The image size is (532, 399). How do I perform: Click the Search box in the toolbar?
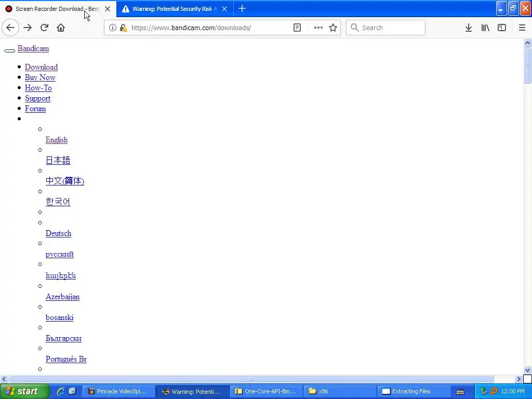click(x=386, y=28)
